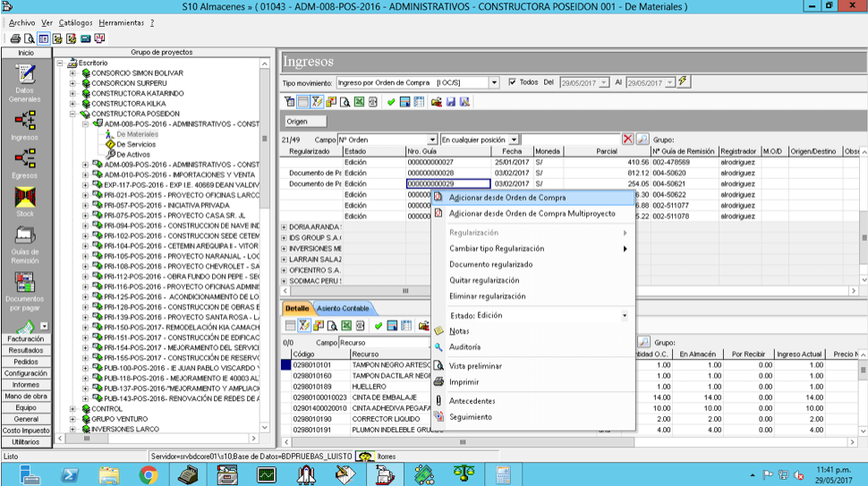Expand the CONSORCIO SIMON BOLIVAR tree node
Viewport: 868px width, 486px height.
pos(72,73)
